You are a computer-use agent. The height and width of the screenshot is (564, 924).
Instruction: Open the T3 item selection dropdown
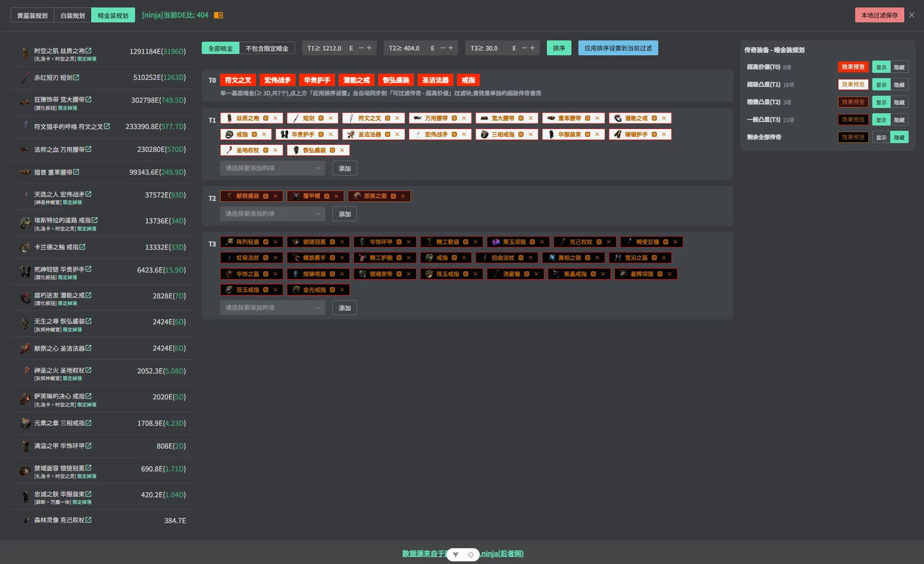(273, 308)
